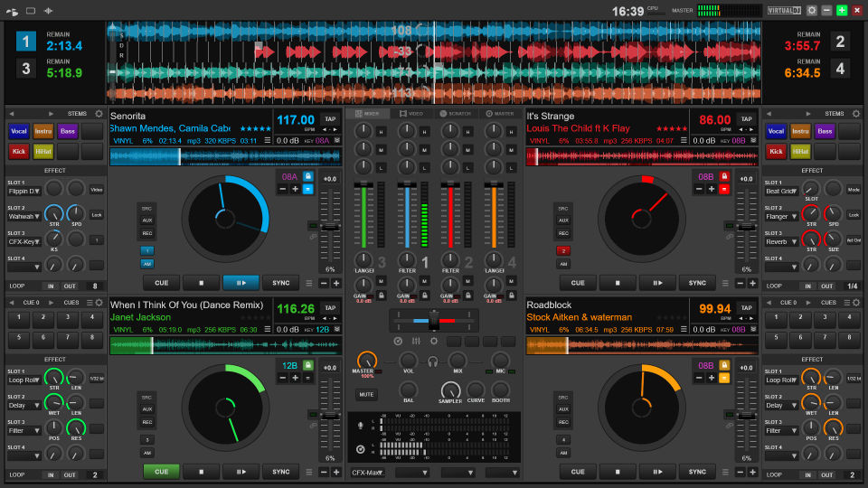The image size is (868, 488).
Task: Toggle the REC source button on deck 1
Action: point(146,233)
